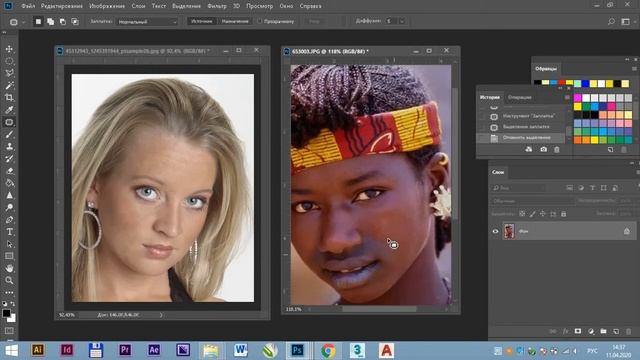Open the Заплатка mode dropdown (Нормальный)
The height and width of the screenshot is (360, 640).
(x=147, y=22)
